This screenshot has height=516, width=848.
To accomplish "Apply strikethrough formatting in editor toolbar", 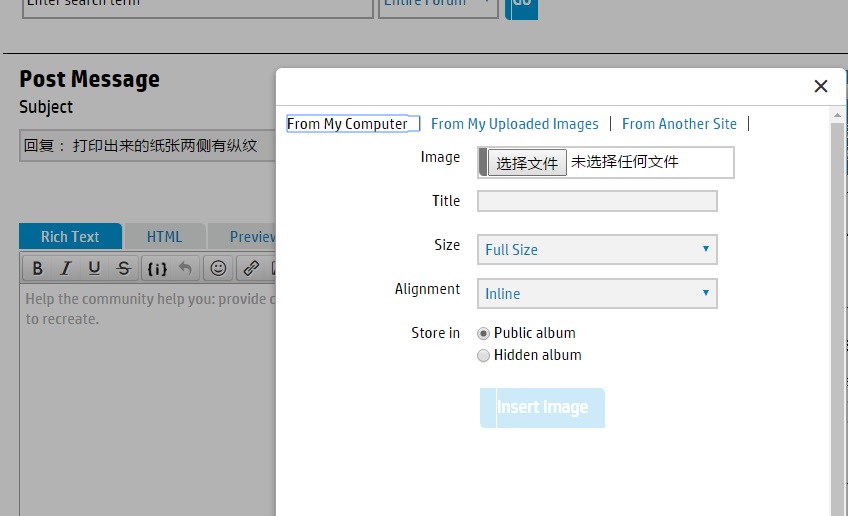I will 123,268.
